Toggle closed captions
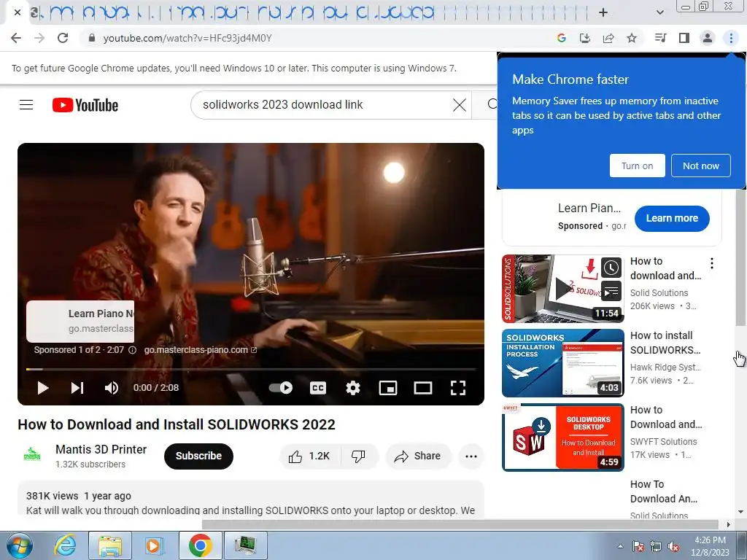Image resolution: width=747 pixels, height=560 pixels. pyautogui.click(x=318, y=388)
